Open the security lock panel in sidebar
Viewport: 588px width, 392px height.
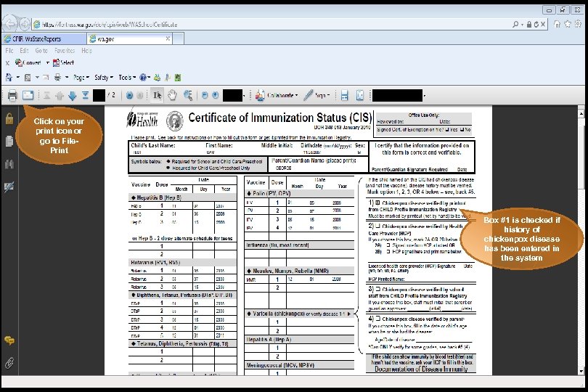pyautogui.click(x=9, y=119)
